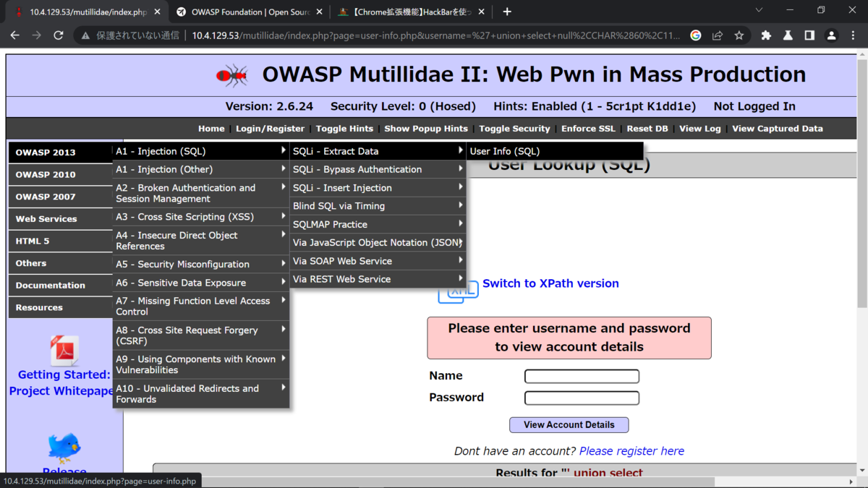The height and width of the screenshot is (488, 868).
Task: Click the Google icon in address bar
Action: tap(696, 35)
